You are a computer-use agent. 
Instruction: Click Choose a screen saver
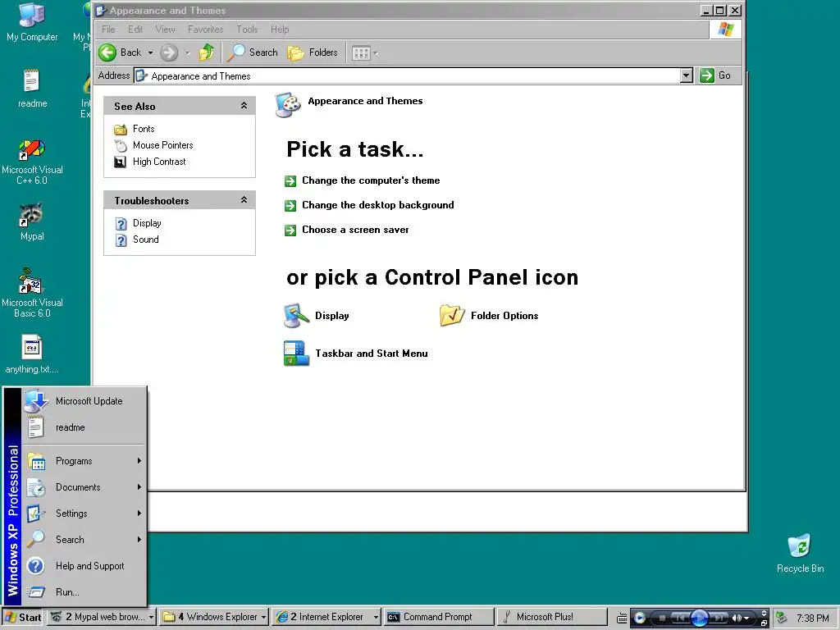347,230
